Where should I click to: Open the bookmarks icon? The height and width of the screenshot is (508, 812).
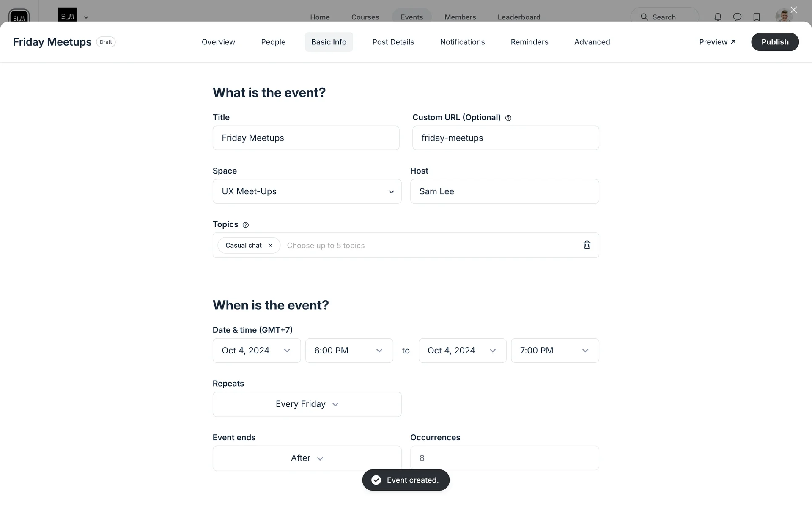[757, 17]
